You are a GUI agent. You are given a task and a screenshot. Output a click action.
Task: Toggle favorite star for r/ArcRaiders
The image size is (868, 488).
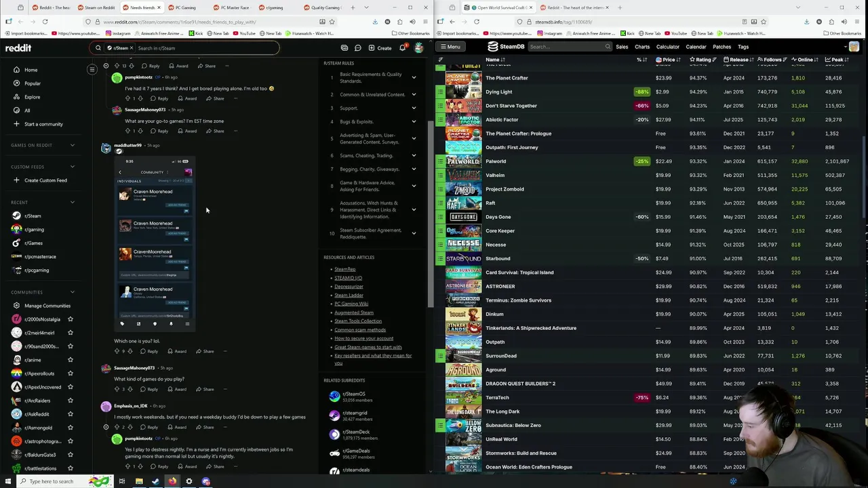click(x=70, y=401)
